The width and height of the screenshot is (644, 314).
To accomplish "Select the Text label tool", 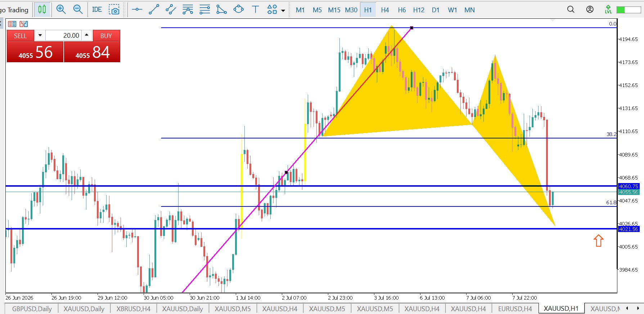I will [255, 10].
